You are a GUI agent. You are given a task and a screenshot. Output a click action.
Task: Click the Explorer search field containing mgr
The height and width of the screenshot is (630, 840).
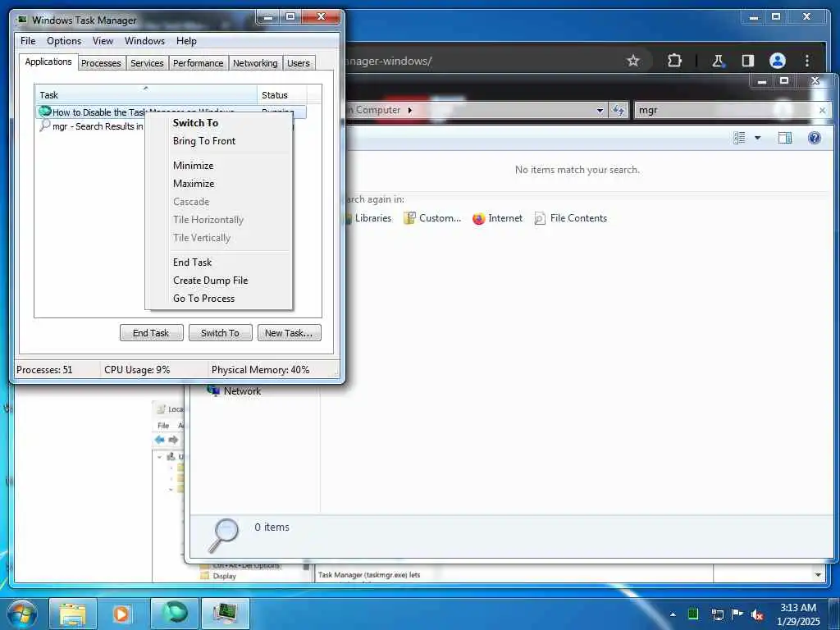[724, 111]
